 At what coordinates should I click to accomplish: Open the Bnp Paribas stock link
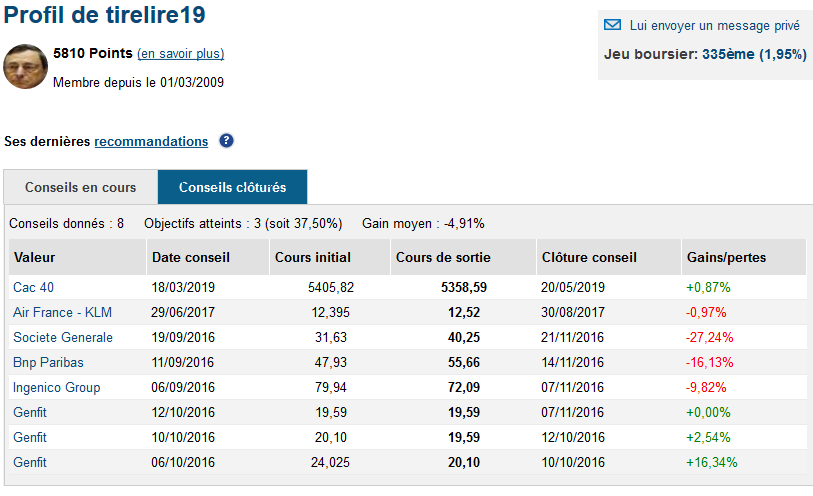coord(48,362)
